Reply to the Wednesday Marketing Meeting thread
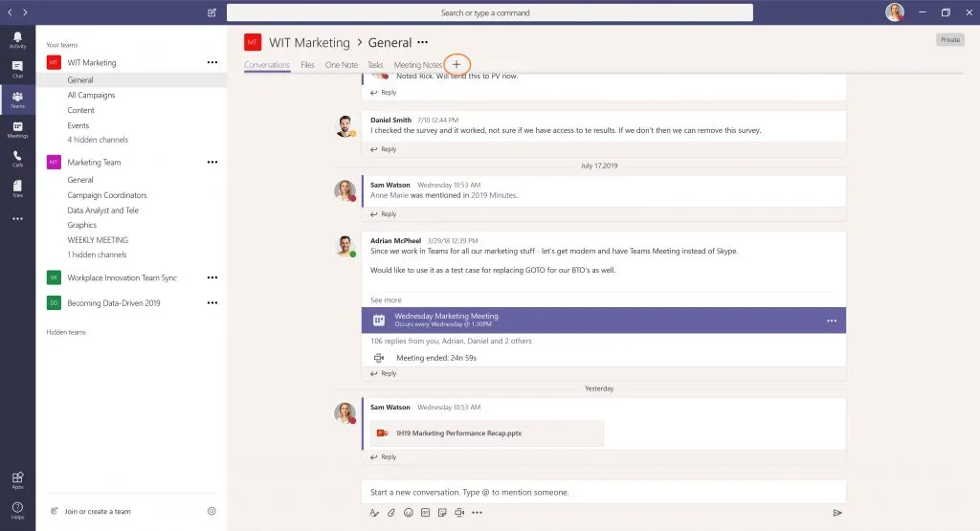The width and height of the screenshot is (980, 531). [383, 373]
